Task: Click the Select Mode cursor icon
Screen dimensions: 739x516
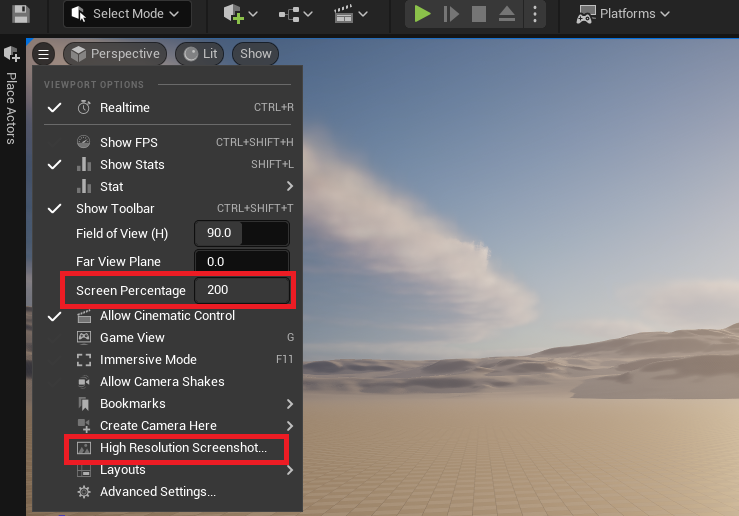Action: tap(79, 14)
